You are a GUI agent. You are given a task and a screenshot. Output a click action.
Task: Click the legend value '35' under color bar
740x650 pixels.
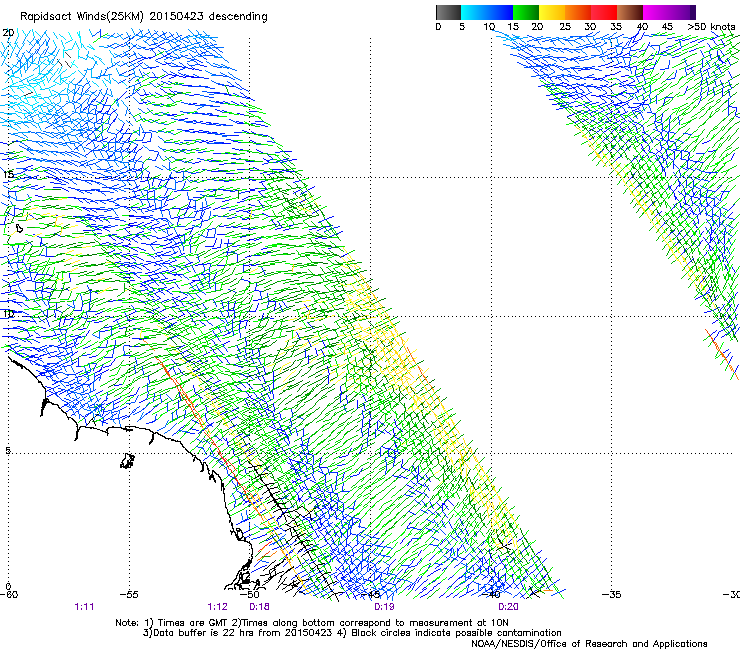[616, 27]
